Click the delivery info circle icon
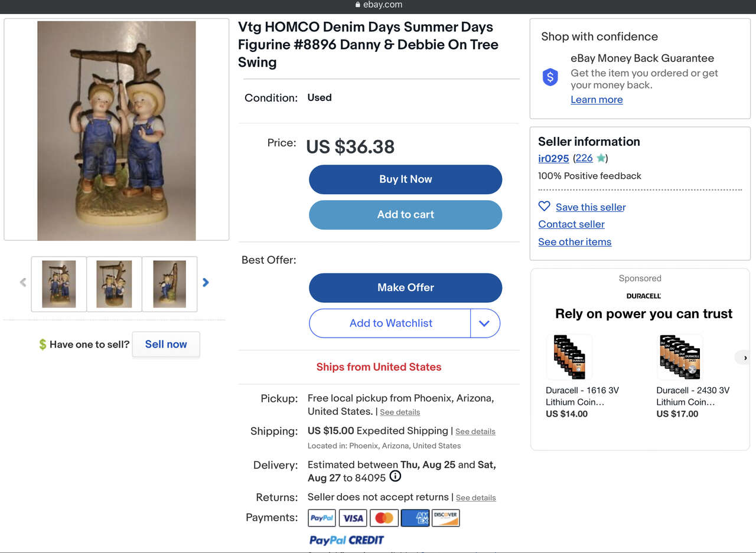 (x=396, y=476)
